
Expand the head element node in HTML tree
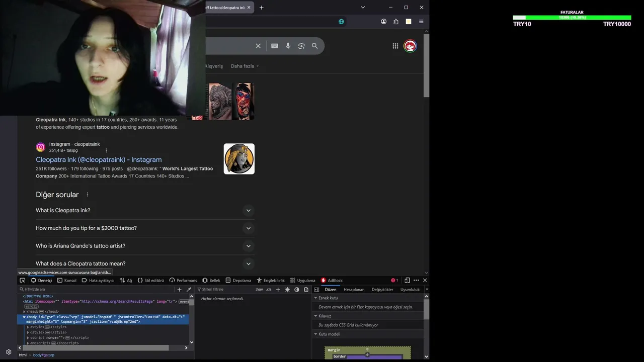pos(24,312)
